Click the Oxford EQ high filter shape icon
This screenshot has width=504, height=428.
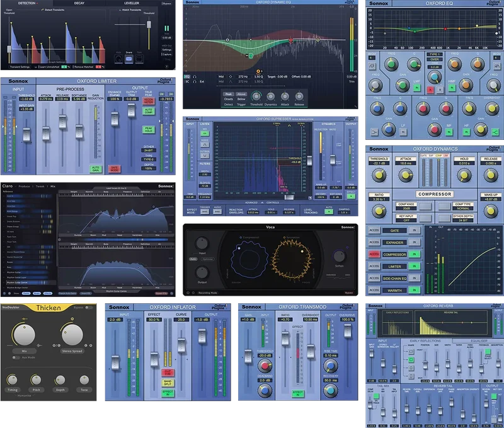(496, 66)
